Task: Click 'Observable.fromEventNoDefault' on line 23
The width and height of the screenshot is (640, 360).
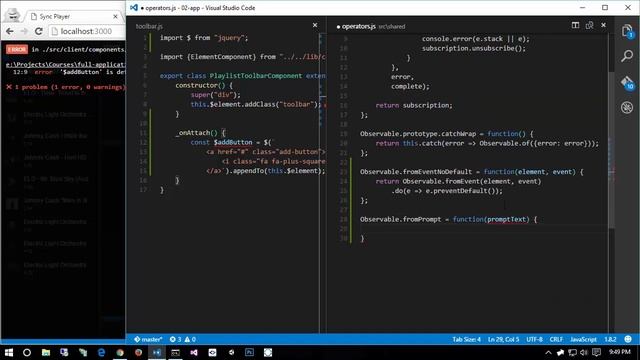Action: click(x=416, y=172)
